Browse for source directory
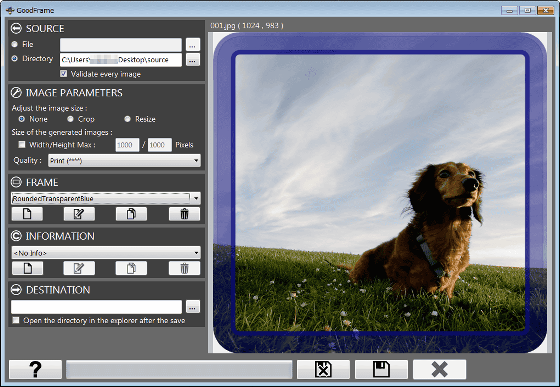Image resolution: width=560 pixels, height=387 pixels. click(x=193, y=60)
